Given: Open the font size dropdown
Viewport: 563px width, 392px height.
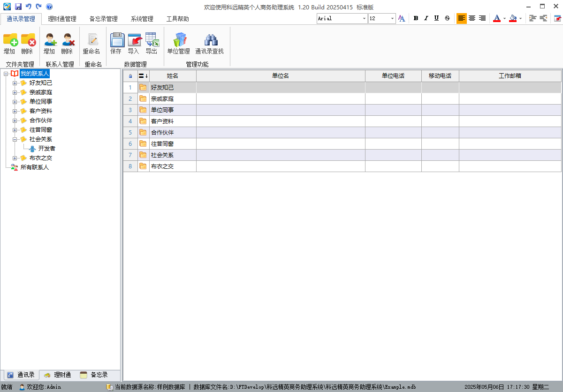Looking at the screenshot, I should coord(392,18).
